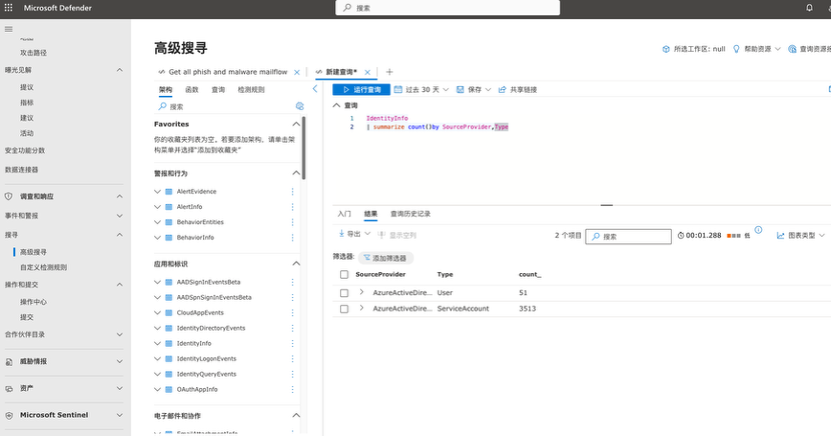Click 添加筛选器 add filter button
The image size is (832, 436).
[386, 258]
